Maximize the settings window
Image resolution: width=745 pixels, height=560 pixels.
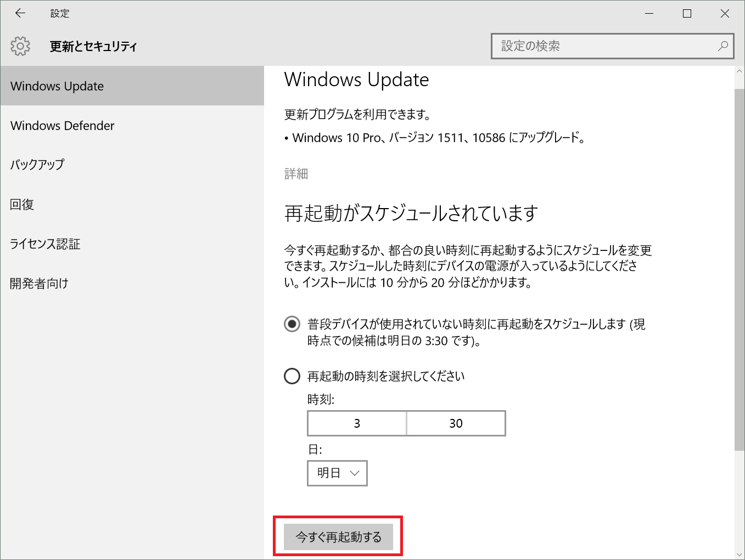[687, 13]
